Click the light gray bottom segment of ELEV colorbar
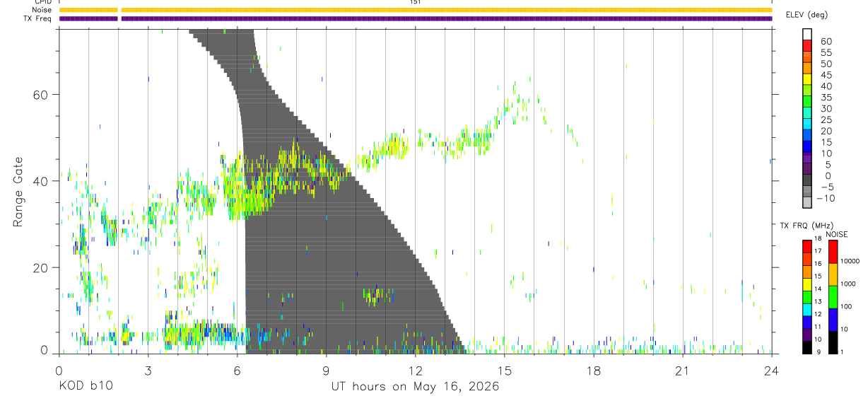 click(x=807, y=203)
